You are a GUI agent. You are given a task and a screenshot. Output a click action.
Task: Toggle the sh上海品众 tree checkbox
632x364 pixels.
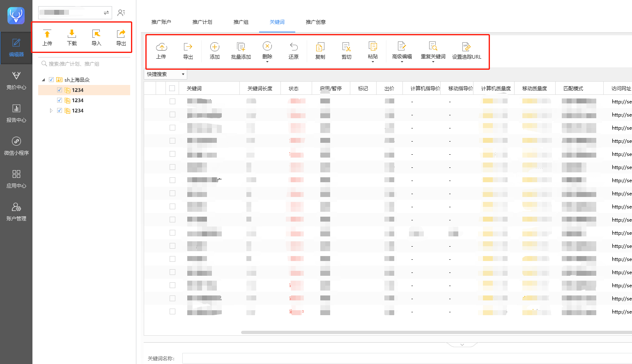(x=51, y=80)
